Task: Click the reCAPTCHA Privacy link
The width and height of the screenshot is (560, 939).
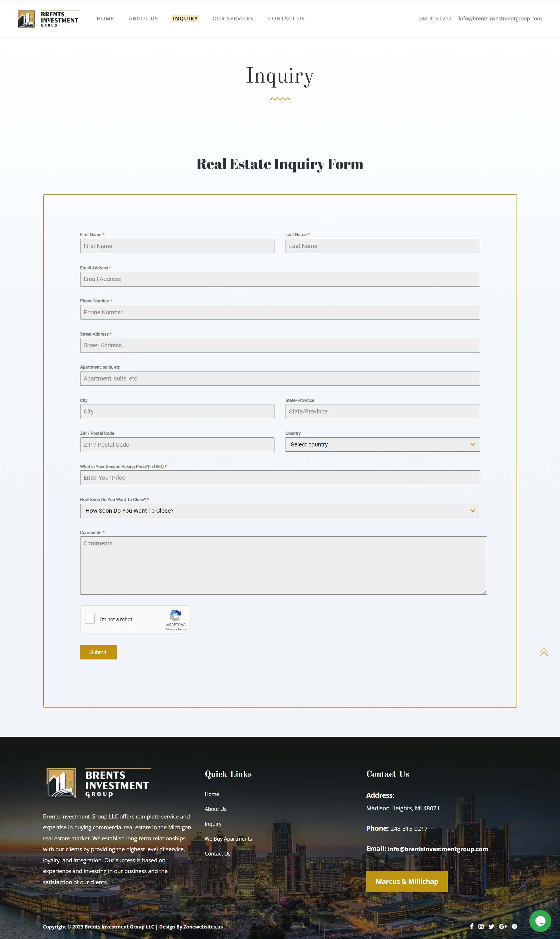Action: tap(170, 629)
